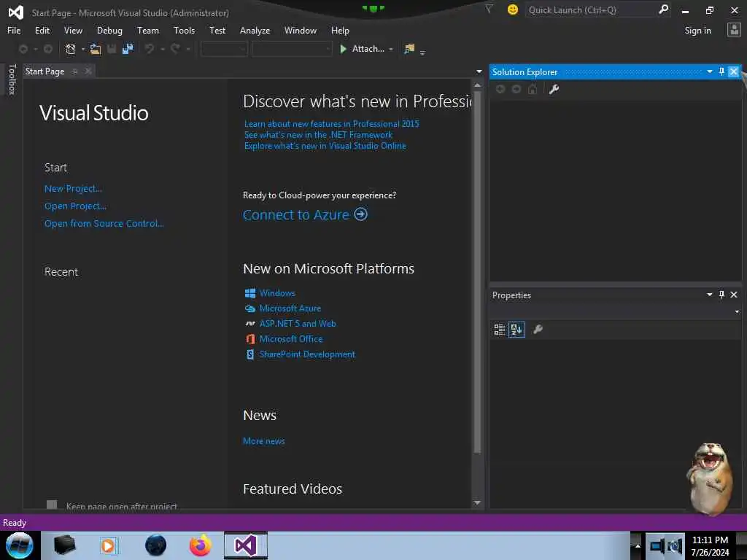Viewport: 747px width, 560px height.
Task: Click the Windows Media Player taskbar icon
Action: [109, 545]
